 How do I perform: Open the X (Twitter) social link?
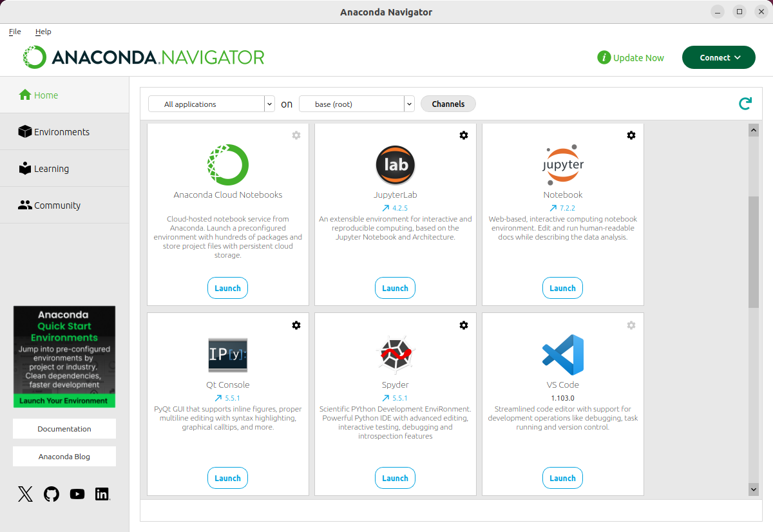[24, 494]
